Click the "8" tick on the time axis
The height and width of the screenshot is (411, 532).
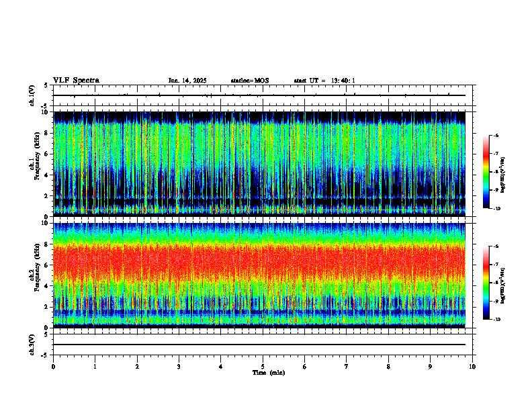388,367
